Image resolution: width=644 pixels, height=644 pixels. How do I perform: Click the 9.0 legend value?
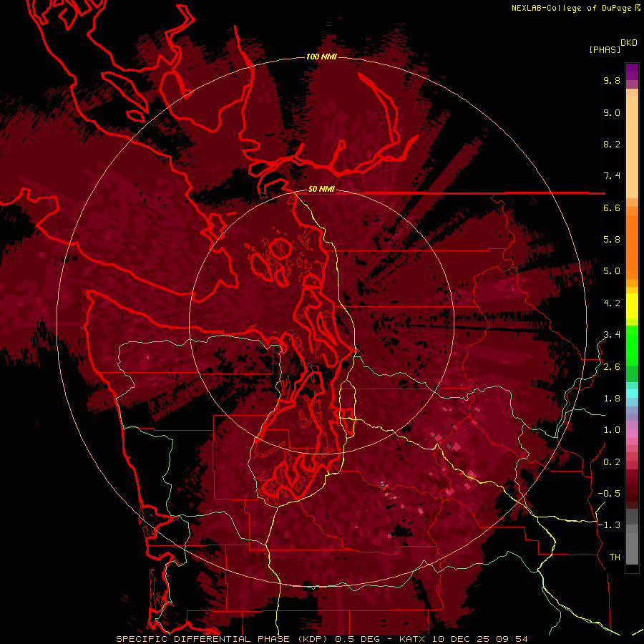pos(612,113)
